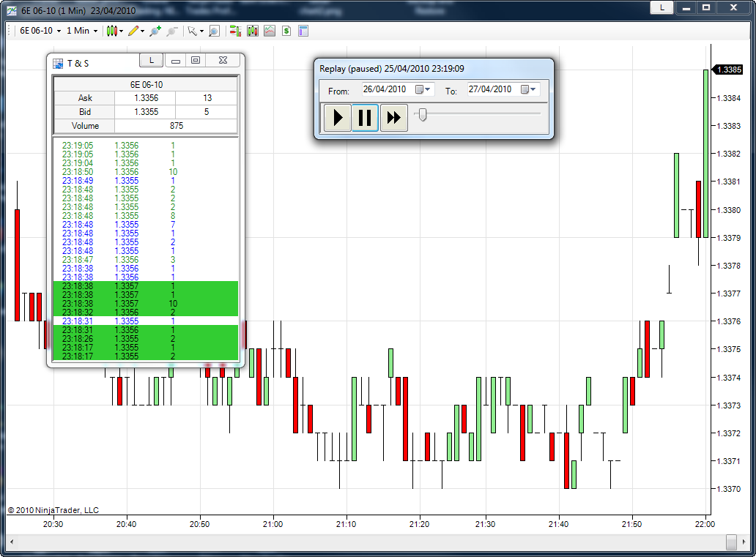Click the L link button in T & S window
This screenshot has height=557, width=756.
(152, 60)
